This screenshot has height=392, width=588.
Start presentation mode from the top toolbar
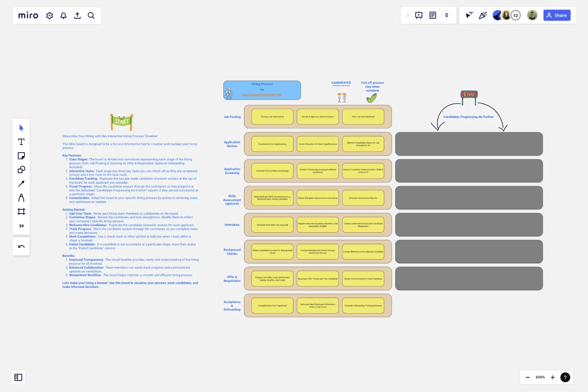(419, 15)
